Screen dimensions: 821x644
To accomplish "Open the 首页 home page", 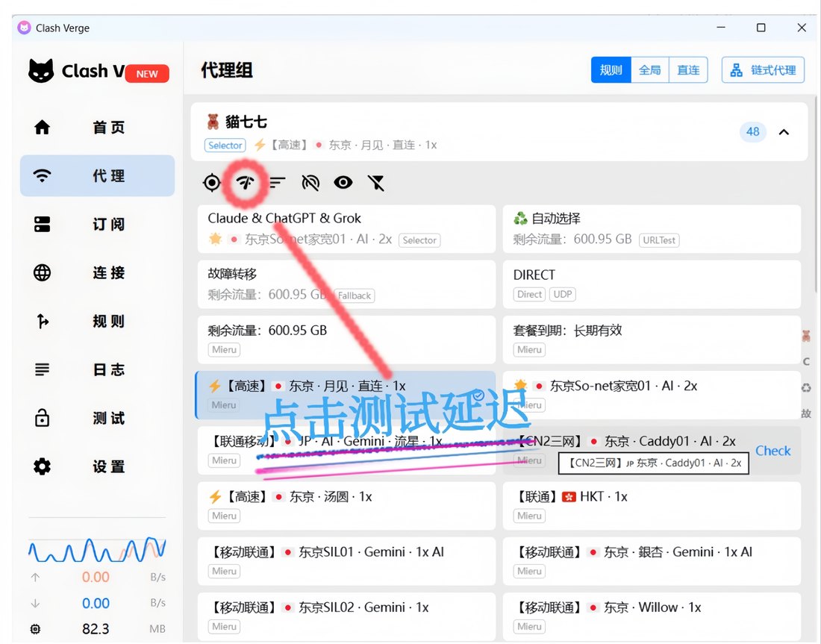I will 97,127.
